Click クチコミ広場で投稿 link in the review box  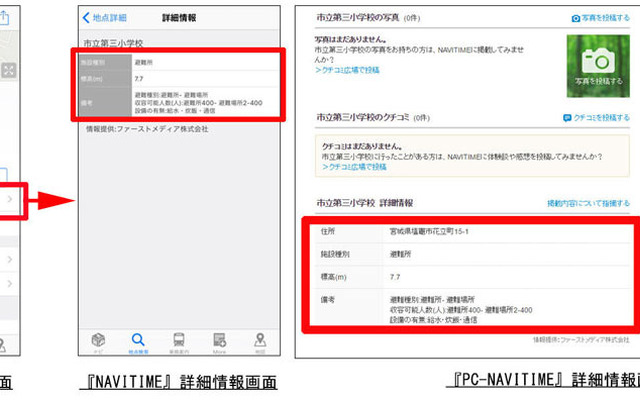click(354, 167)
